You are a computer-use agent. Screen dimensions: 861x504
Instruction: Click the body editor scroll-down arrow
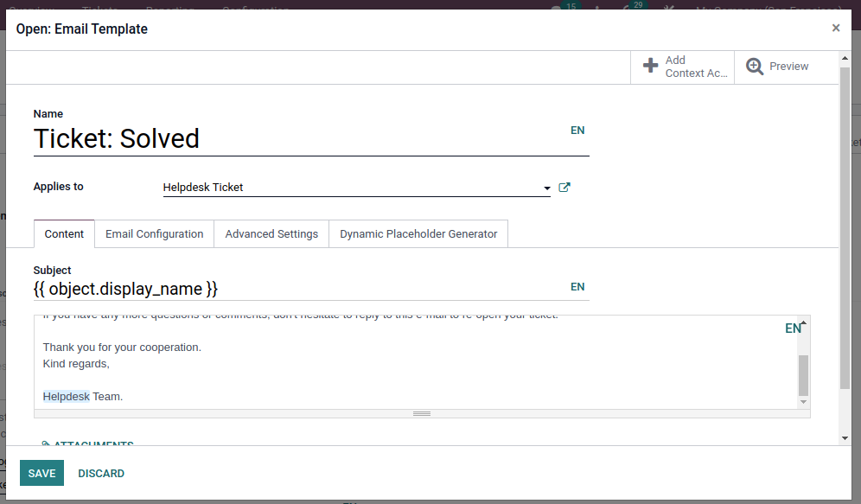click(803, 402)
